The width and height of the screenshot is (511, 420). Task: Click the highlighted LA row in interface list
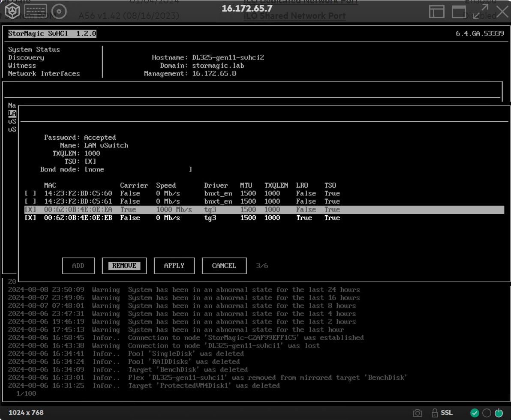click(12, 114)
